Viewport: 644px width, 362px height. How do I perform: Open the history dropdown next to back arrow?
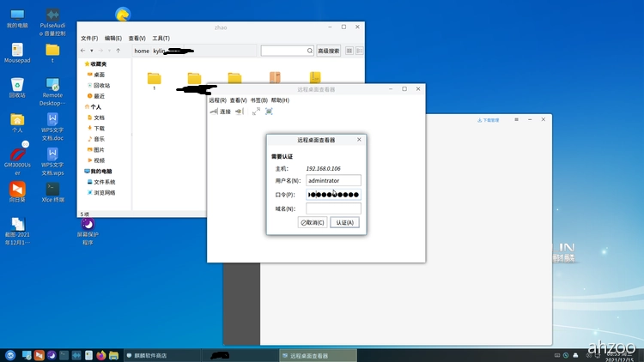tap(92, 51)
